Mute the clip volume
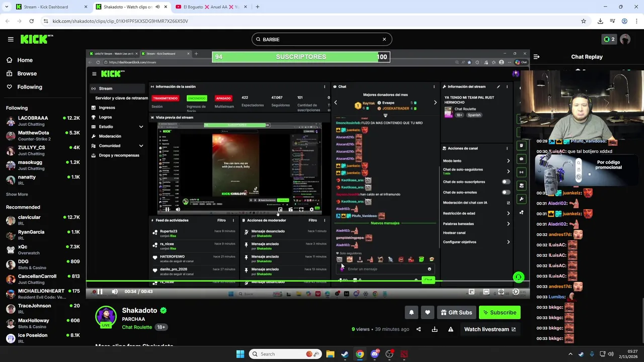The height and width of the screenshot is (362, 644). pyautogui.click(x=115, y=292)
